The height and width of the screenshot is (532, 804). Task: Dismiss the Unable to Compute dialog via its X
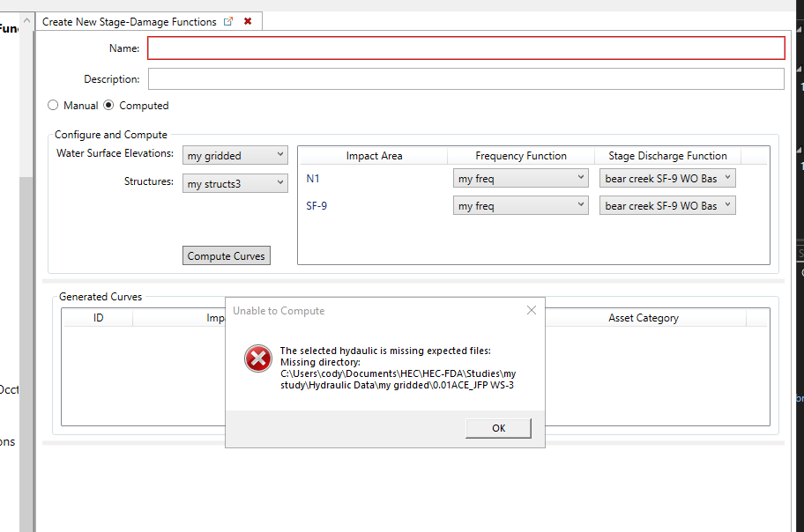pyautogui.click(x=531, y=310)
